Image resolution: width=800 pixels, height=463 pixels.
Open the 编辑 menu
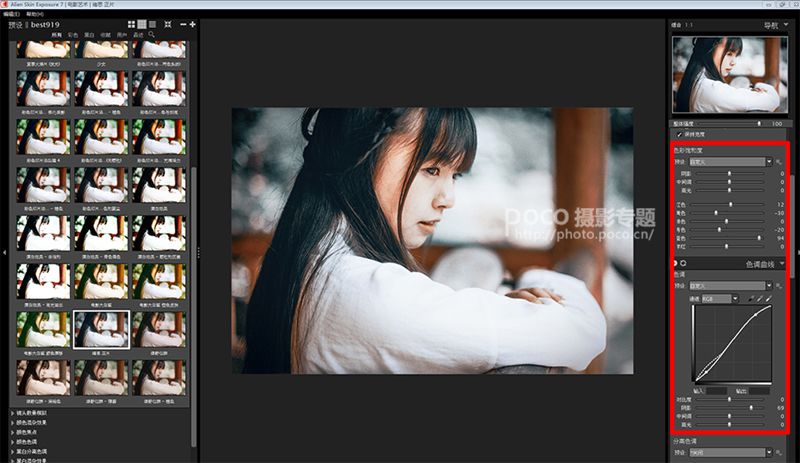coord(11,14)
